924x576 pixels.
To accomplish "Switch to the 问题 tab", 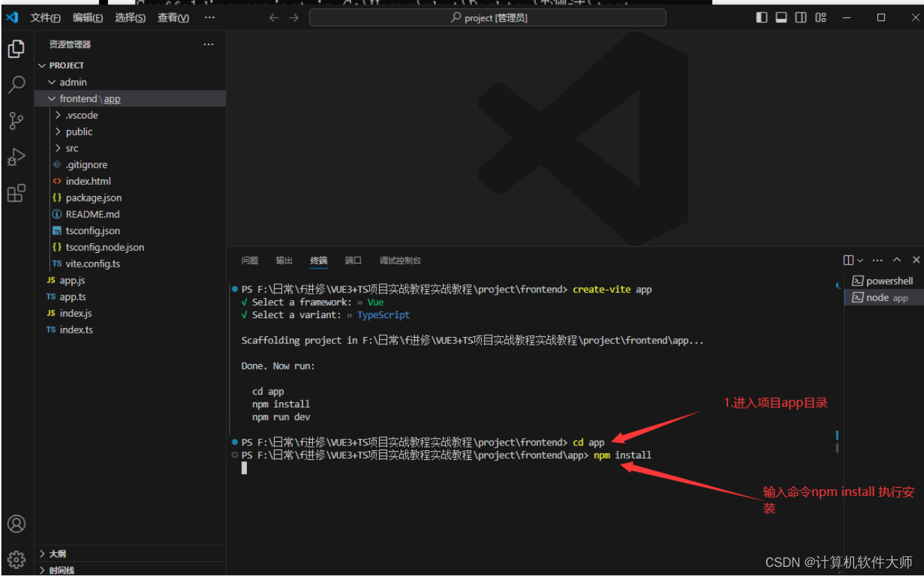I will 250,261.
